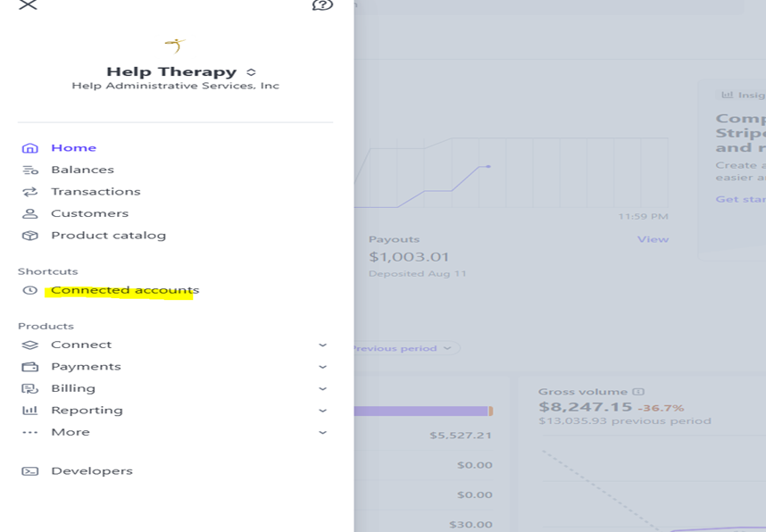Expand the More chevron

pyautogui.click(x=322, y=432)
